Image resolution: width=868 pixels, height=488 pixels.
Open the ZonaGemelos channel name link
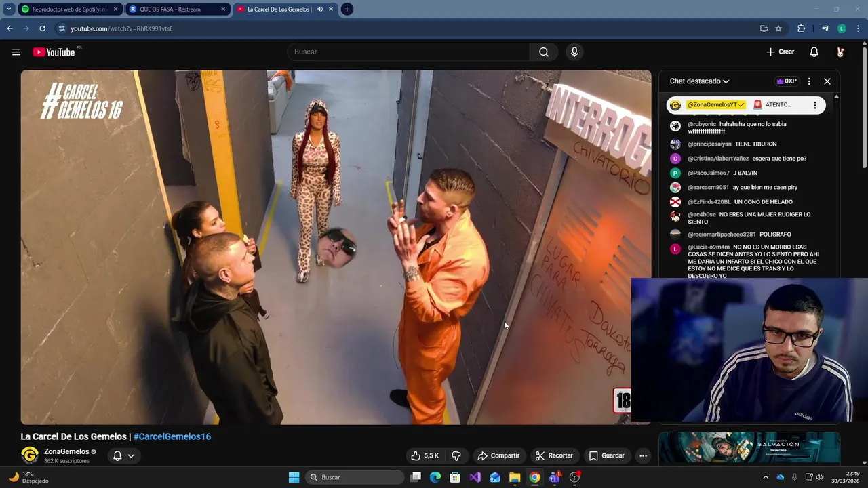coord(66,451)
